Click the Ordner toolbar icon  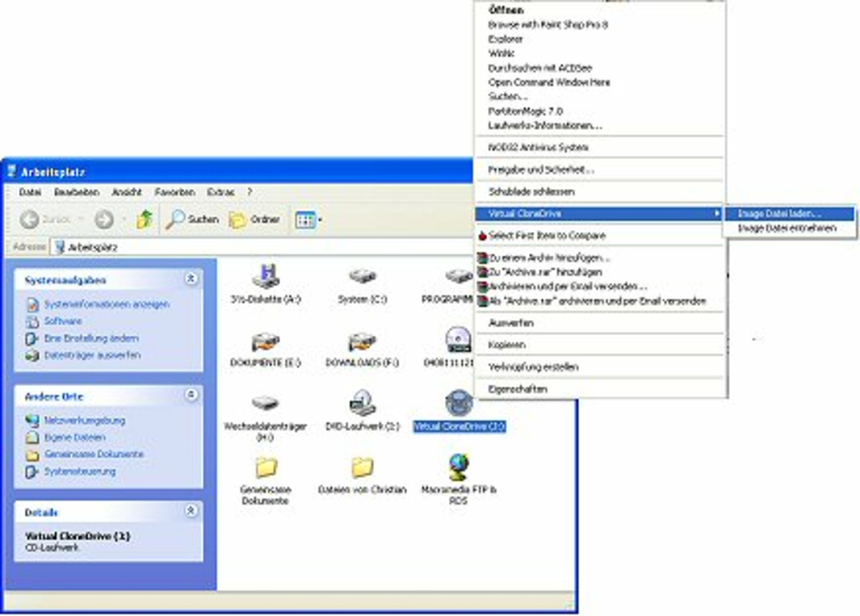pyautogui.click(x=246, y=219)
